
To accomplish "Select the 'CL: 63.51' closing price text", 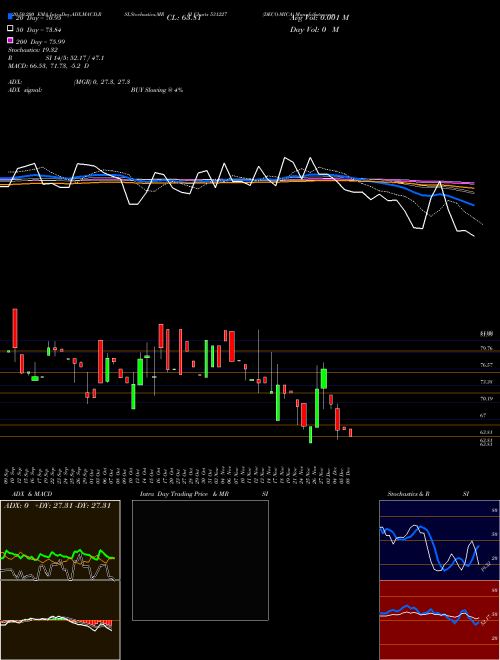I will [x=184, y=18].
